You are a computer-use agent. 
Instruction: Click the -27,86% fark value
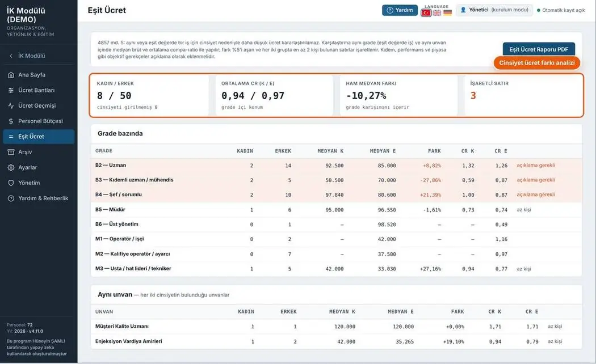[x=431, y=180]
